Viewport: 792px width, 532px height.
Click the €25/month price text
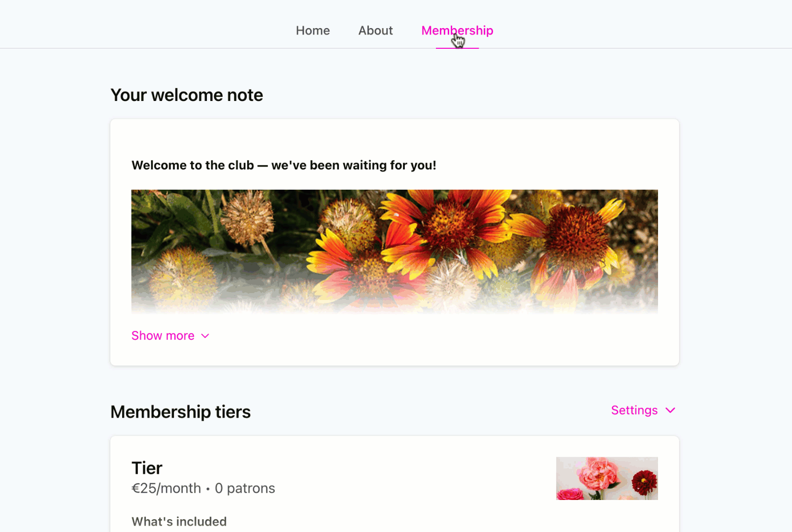[166, 488]
